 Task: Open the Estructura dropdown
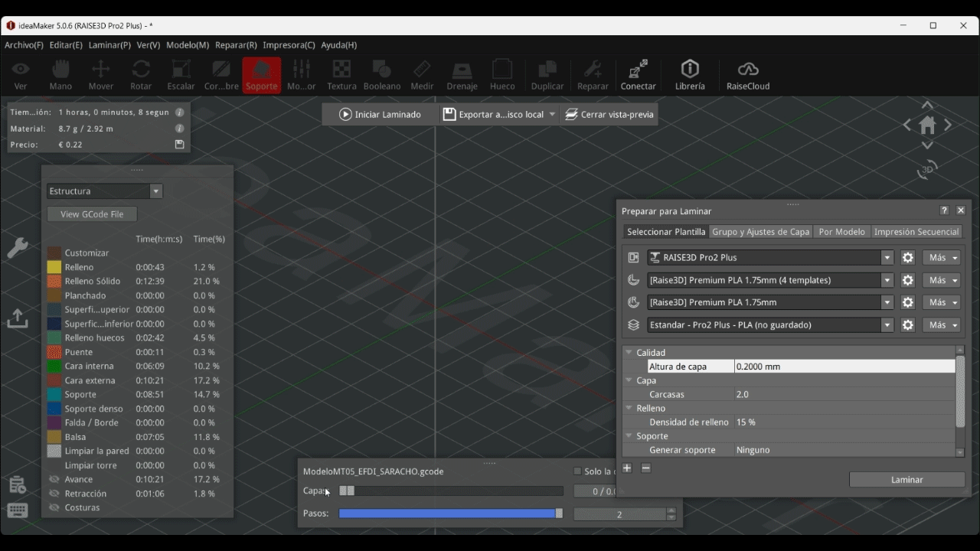[x=104, y=191]
